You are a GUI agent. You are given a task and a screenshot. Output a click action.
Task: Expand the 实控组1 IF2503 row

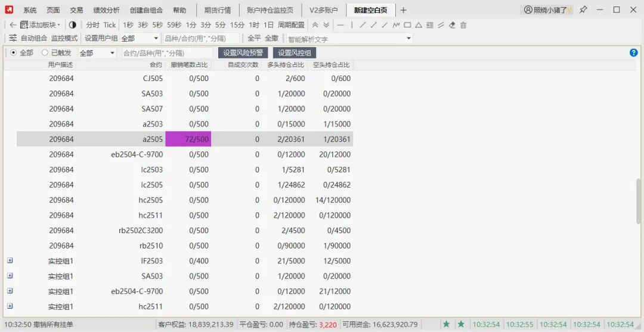(10, 260)
